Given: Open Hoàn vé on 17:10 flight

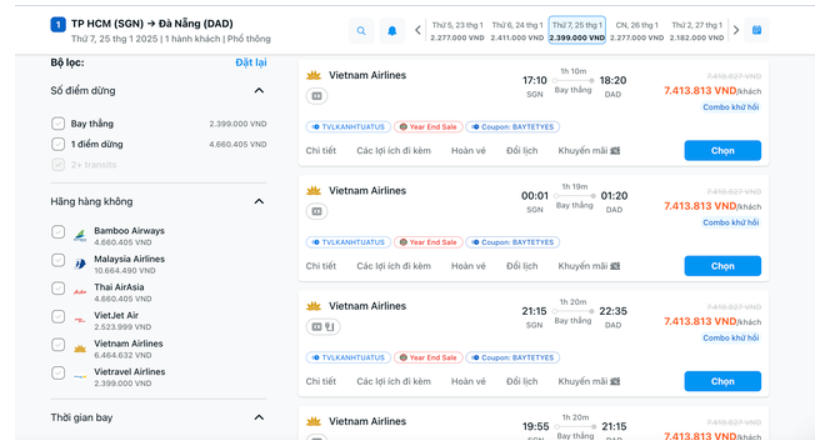Looking at the screenshot, I should pos(468,150).
